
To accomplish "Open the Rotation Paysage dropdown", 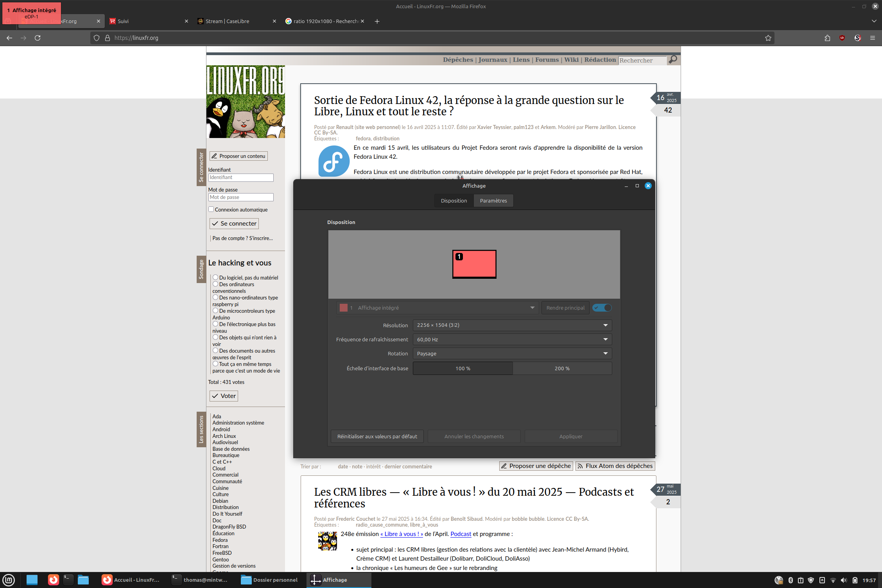I will coord(512,353).
